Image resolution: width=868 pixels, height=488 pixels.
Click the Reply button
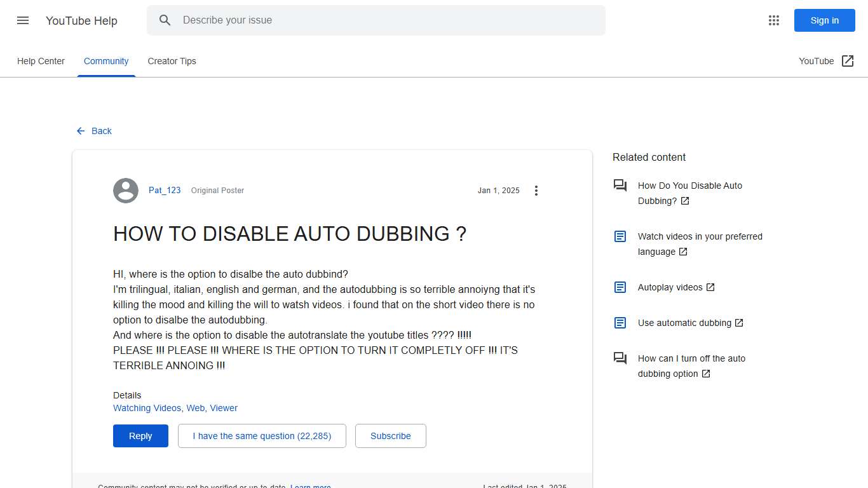(140, 436)
